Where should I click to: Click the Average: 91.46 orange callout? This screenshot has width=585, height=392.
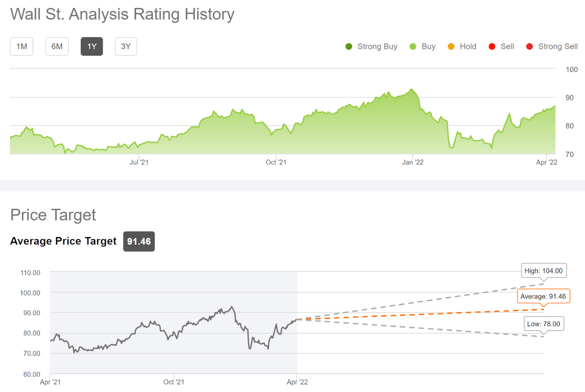click(x=544, y=297)
